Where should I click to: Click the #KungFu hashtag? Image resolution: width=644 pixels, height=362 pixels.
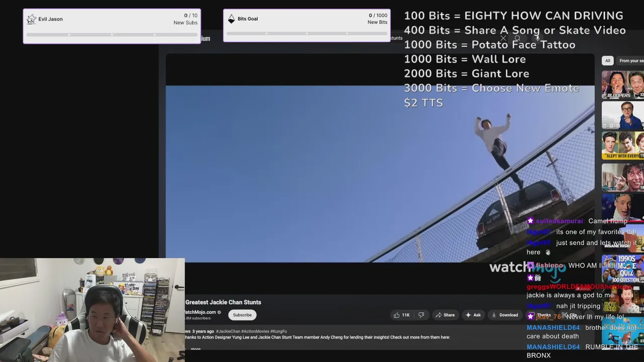coord(279,331)
